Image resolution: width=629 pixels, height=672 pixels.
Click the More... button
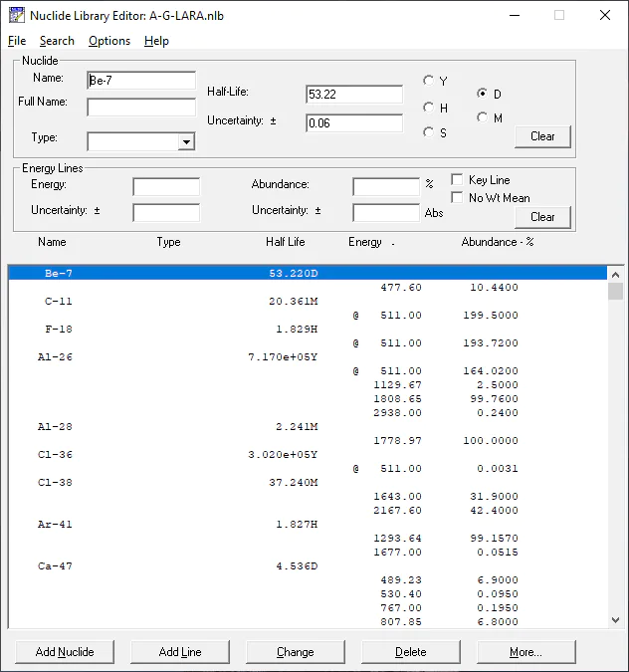[525, 652]
